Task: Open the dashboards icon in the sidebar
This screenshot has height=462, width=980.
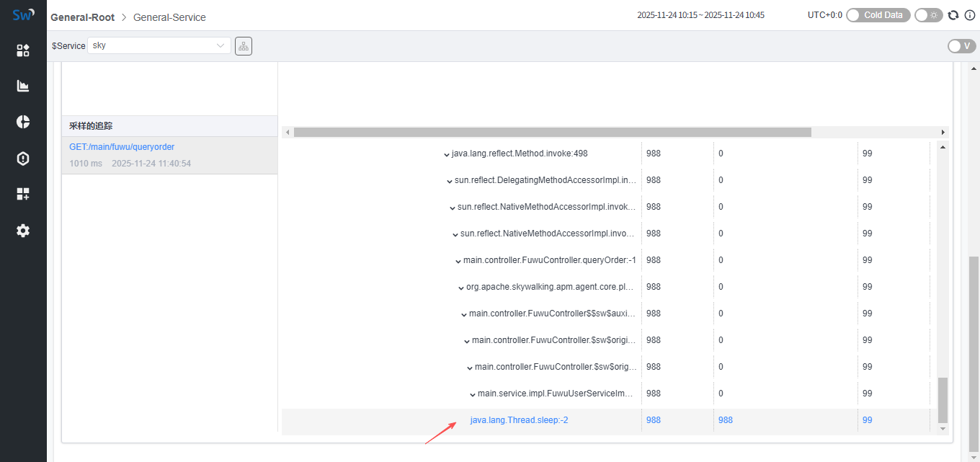Action: 23,50
